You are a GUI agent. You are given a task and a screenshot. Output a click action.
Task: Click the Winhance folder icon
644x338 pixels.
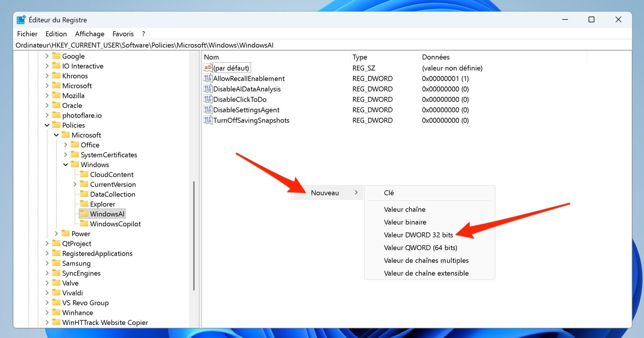(56, 312)
